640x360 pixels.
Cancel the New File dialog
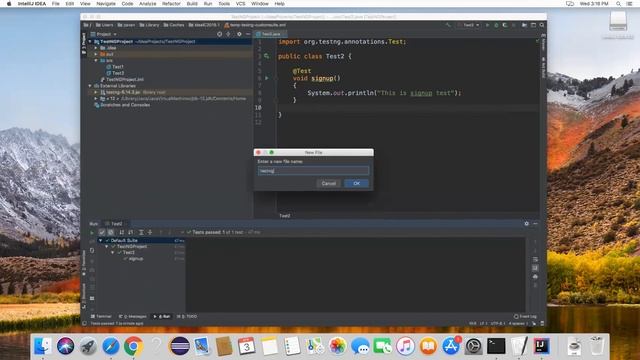pyautogui.click(x=329, y=183)
